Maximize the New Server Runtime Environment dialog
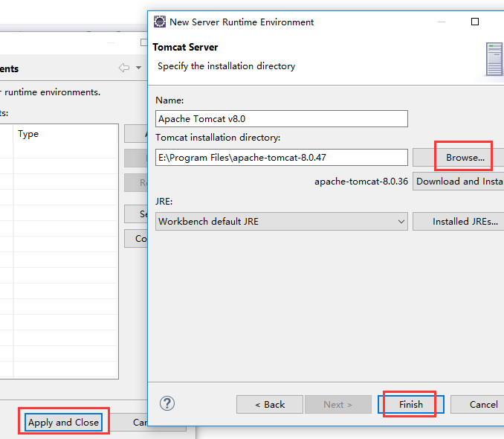 475,22
